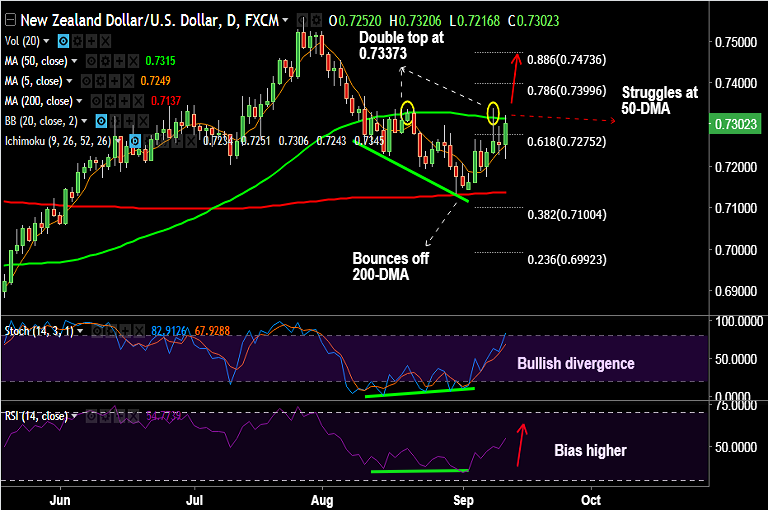
Task: Expand dropdown arrow after the FXCM symbol title
Action: click(x=285, y=21)
